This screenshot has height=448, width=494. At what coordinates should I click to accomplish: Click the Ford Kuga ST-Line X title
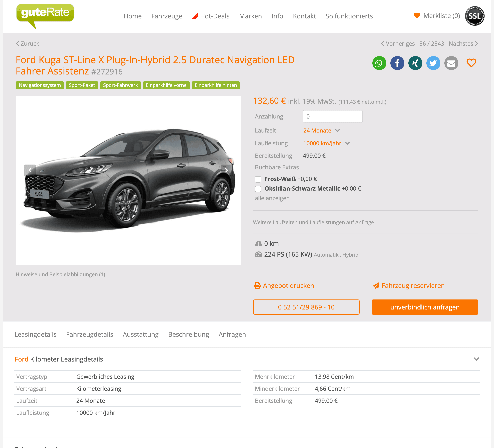tap(155, 65)
